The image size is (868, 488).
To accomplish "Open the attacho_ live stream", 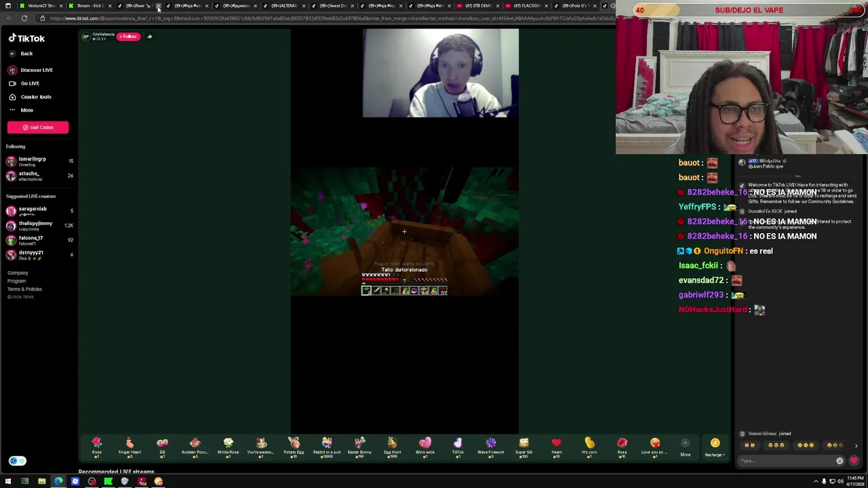I will 39,176.
